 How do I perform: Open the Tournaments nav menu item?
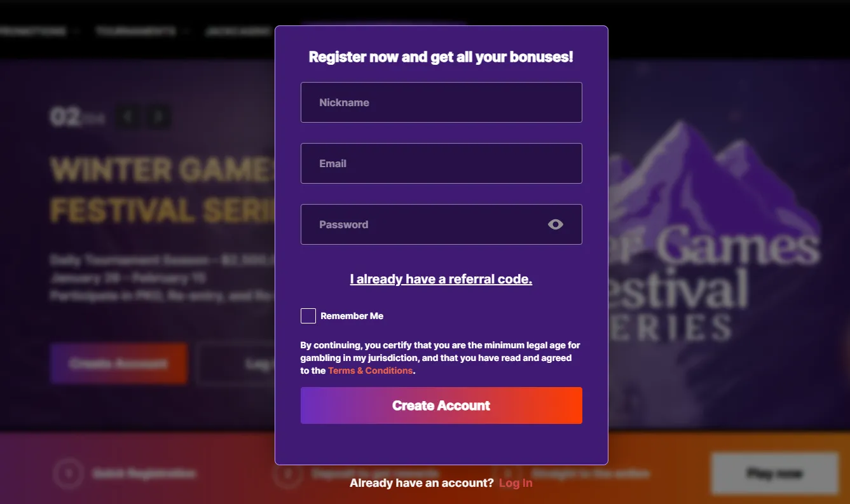pyautogui.click(x=135, y=31)
